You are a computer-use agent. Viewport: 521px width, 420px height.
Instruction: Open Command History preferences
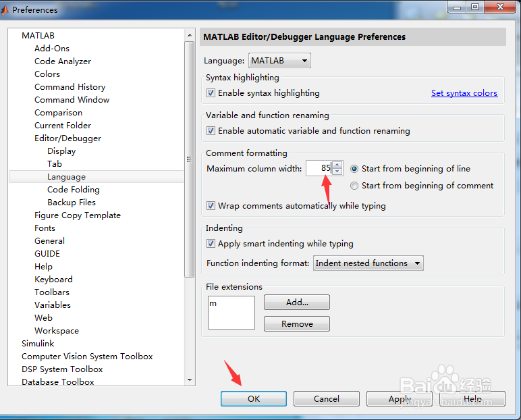click(x=70, y=87)
